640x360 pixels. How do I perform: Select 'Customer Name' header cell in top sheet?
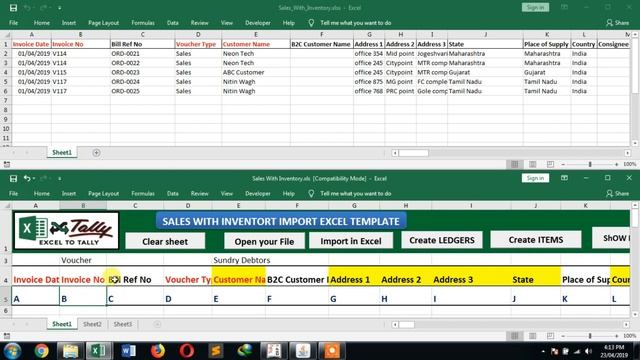click(x=256, y=44)
